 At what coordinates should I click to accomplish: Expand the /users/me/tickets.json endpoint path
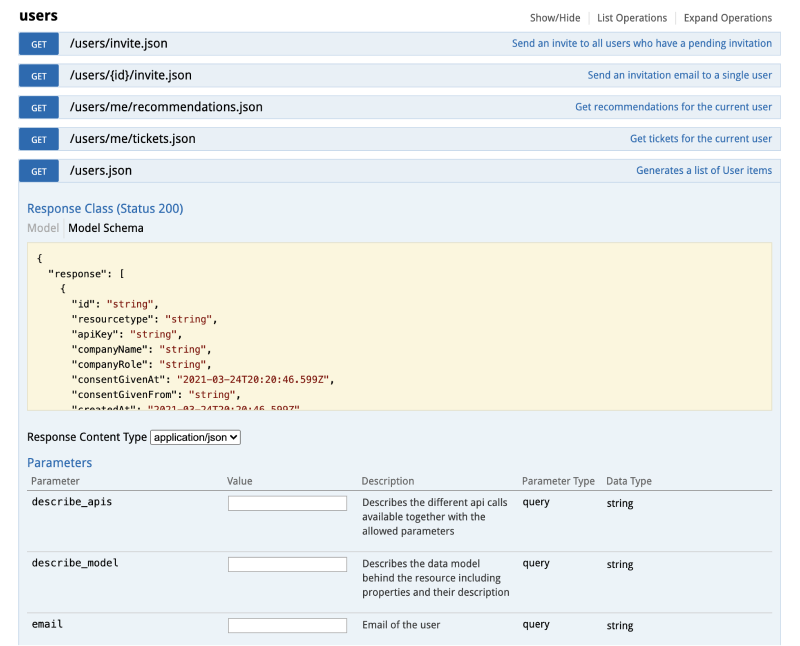click(x=132, y=139)
